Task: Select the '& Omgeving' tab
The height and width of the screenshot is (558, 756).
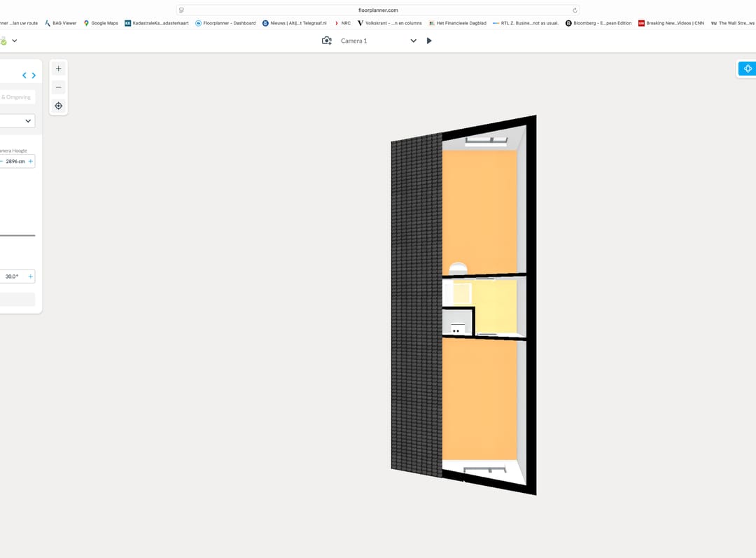Action: [16, 97]
